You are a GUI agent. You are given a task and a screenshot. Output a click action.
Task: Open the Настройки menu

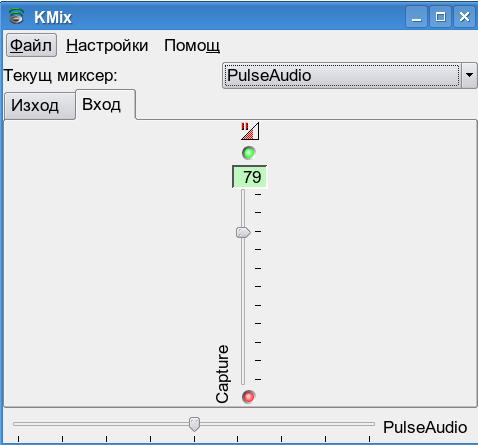pyautogui.click(x=107, y=45)
